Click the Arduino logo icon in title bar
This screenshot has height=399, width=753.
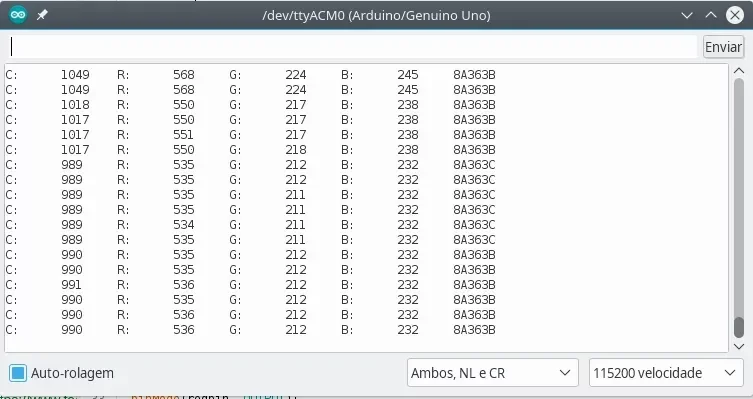point(18,15)
